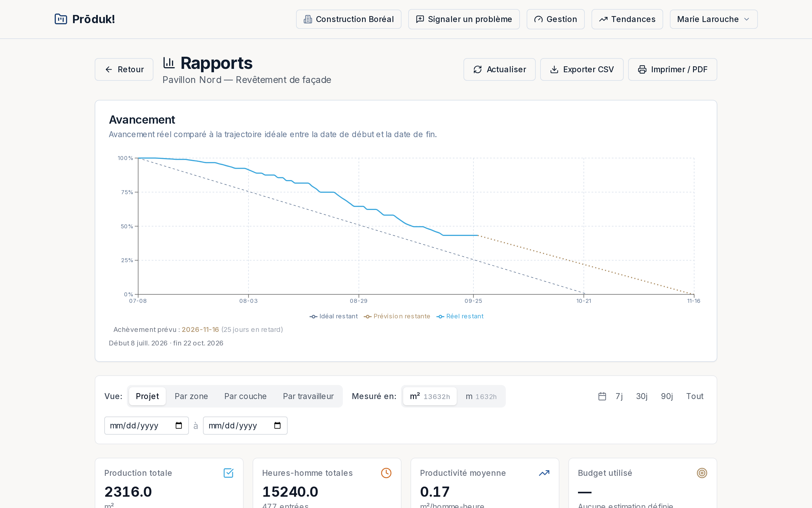Click the Pavillon Nord subtitle text

click(247, 80)
